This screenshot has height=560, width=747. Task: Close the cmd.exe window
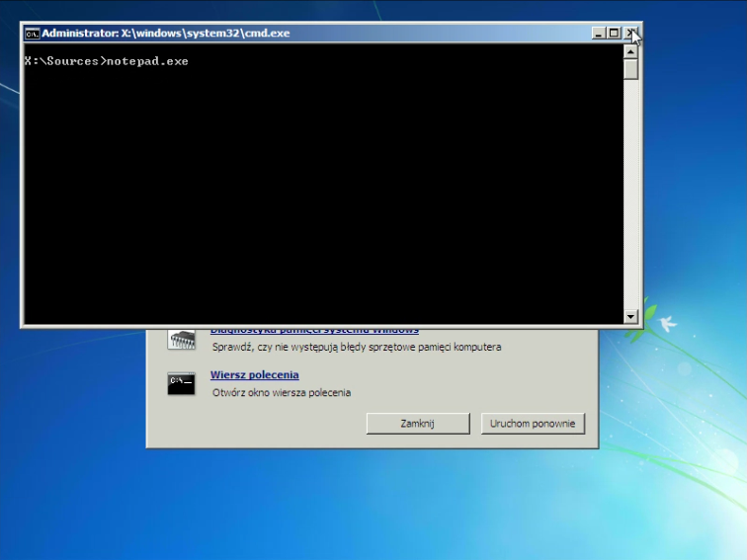coord(630,33)
